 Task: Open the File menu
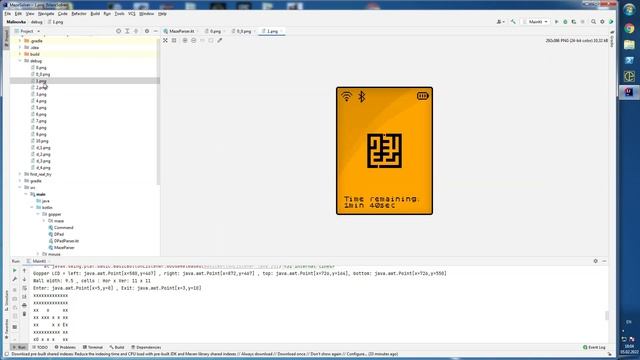coord(8,13)
